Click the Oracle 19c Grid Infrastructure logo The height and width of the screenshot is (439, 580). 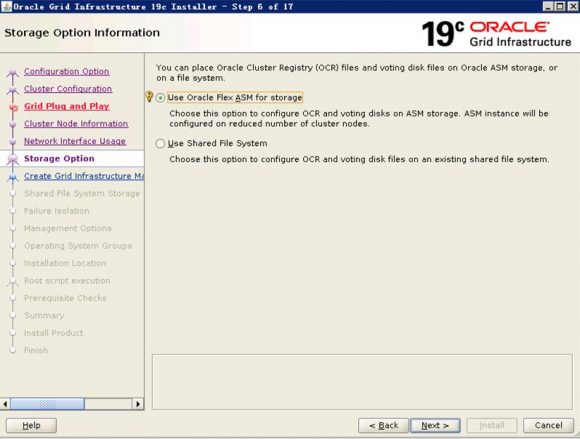point(496,34)
